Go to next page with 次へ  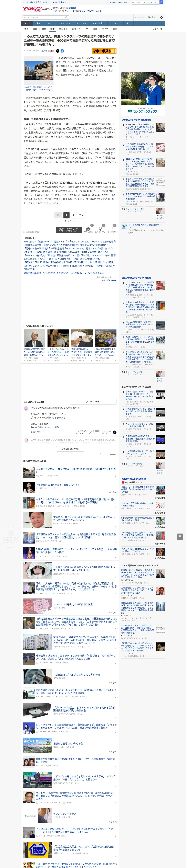[x=81, y=215]
